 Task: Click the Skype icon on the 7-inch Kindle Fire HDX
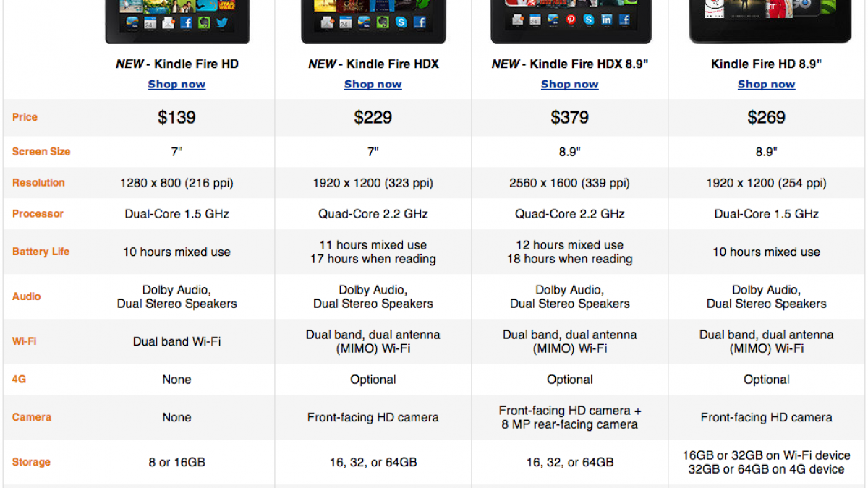pyautogui.click(x=400, y=23)
